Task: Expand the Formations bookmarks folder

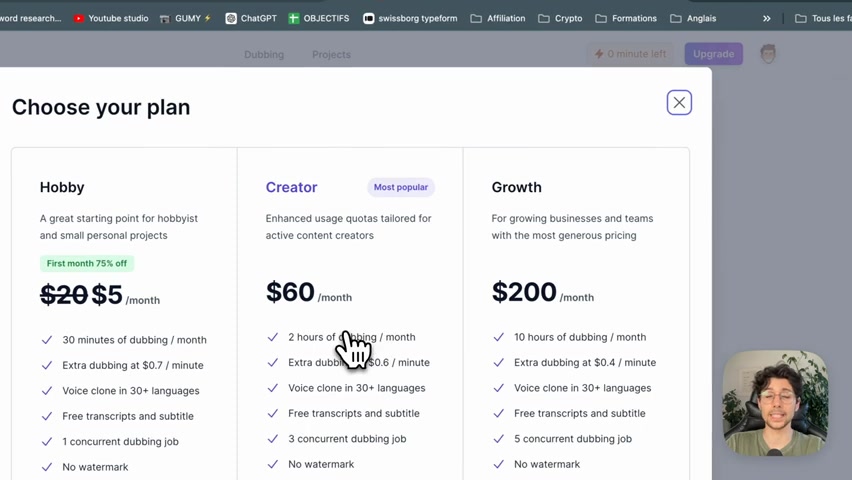Action: pos(626,18)
